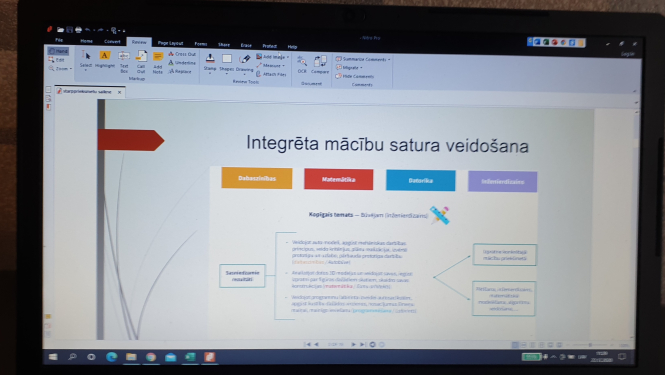Click Add Image in Review Tools

tap(271, 56)
